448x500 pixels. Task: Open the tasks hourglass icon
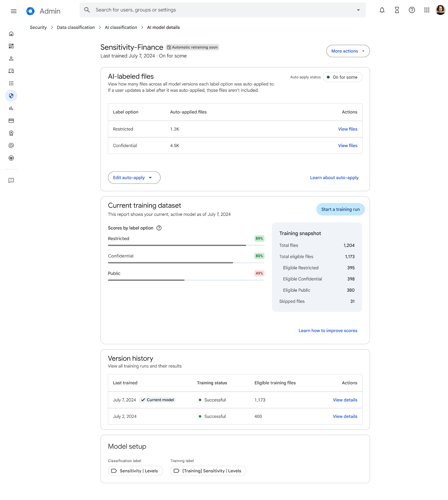pyautogui.click(x=397, y=10)
